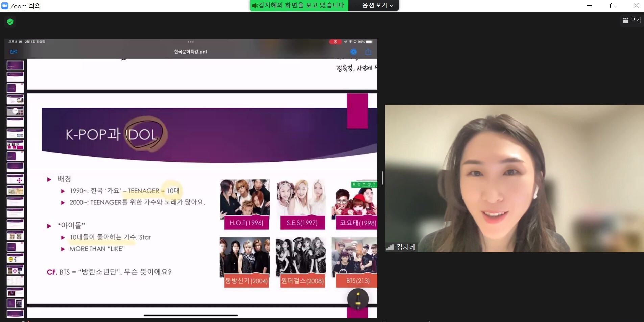The height and width of the screenshot is (322, 644).
Task: Open the green shield encryption info icon
Action: pos(10,22)
